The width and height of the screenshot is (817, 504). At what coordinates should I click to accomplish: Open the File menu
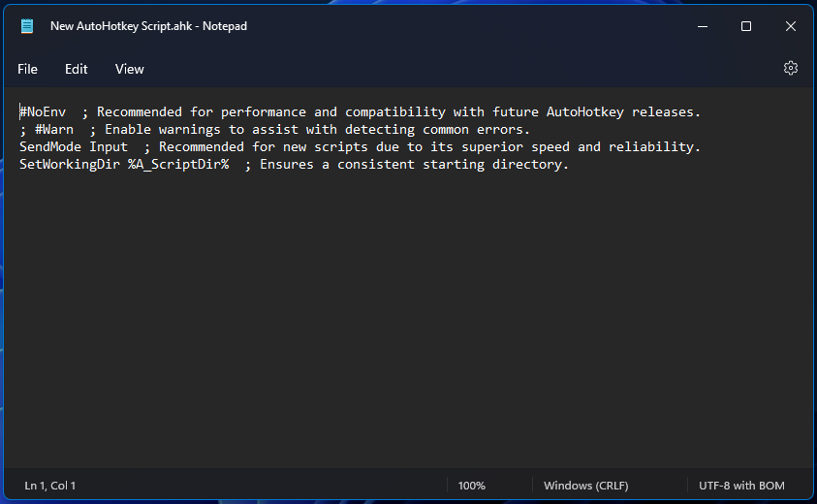27,69
